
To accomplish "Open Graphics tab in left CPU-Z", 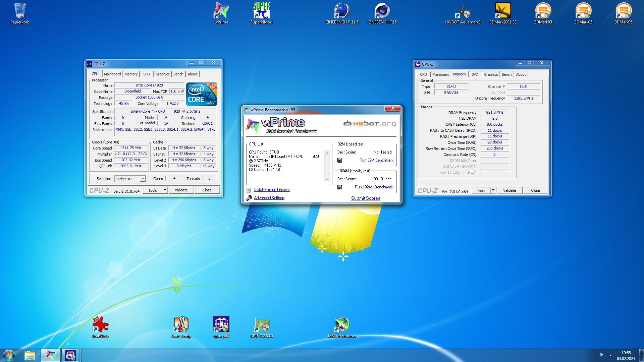I will (x=163, y=74).
